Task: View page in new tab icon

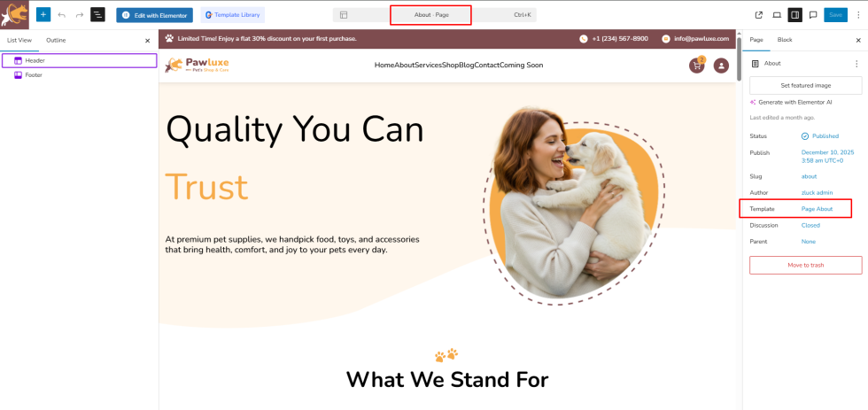Action: [759, 15]
